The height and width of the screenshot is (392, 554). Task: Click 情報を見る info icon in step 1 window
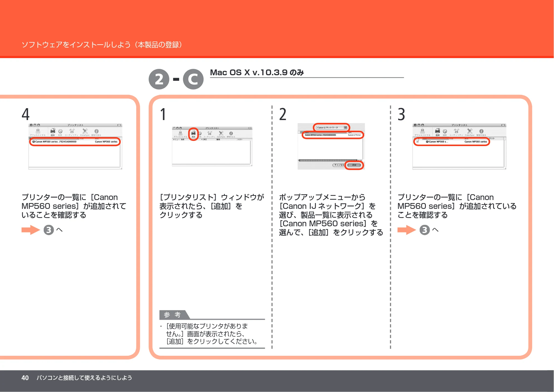231,134
